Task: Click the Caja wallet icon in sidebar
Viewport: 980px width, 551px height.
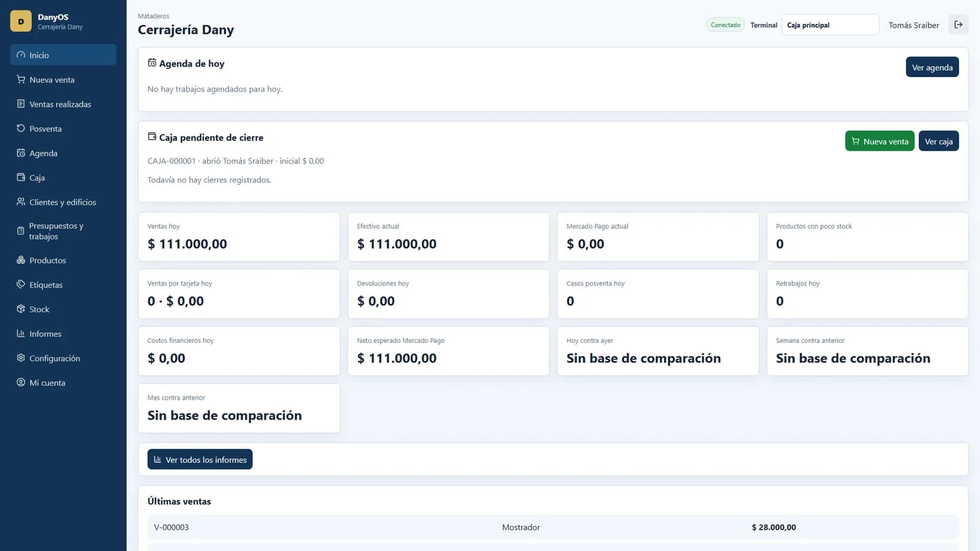Action: pyautogui.click(x=21, y=178)
